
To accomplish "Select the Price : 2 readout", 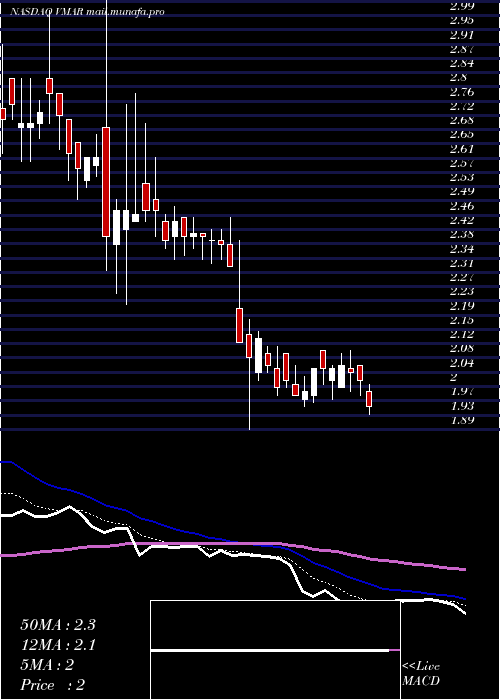I will 53,685.
